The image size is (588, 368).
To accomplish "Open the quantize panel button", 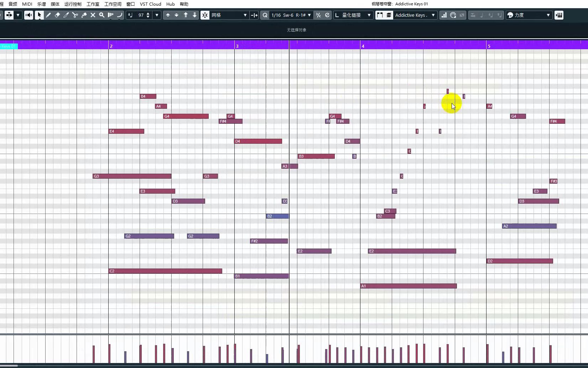I will tap(327, 15).
